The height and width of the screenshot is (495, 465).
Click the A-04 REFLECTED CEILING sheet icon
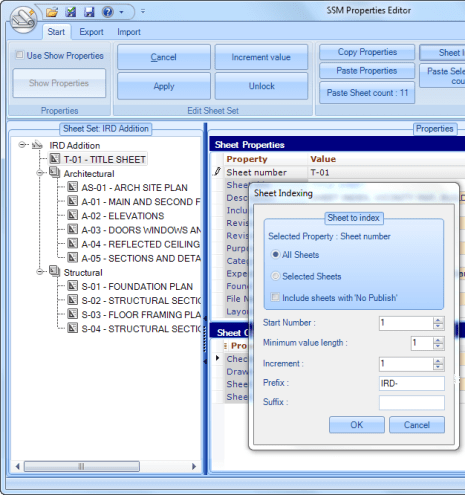(x=72, y=243)
